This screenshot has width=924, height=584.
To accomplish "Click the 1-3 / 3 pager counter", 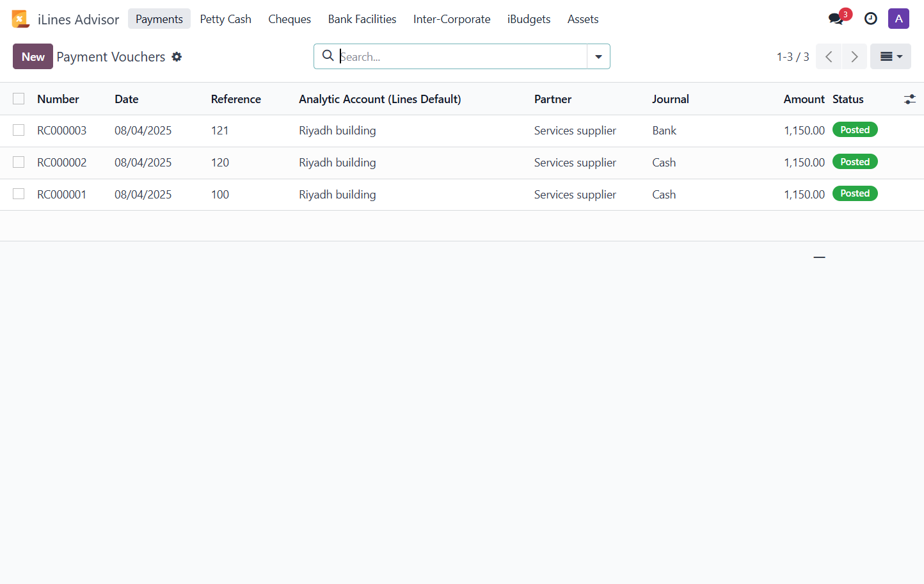I will tap(793, 57).
